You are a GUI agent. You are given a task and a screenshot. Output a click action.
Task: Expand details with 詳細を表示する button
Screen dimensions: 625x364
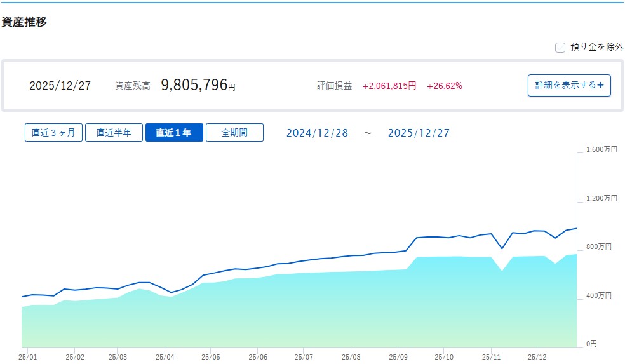click(569, 85)
